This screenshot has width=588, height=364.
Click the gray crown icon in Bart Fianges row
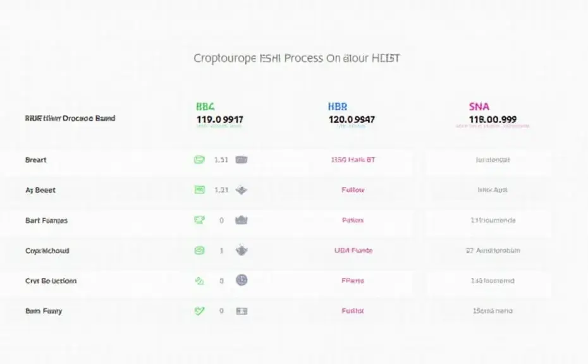(x=242, y=221)
